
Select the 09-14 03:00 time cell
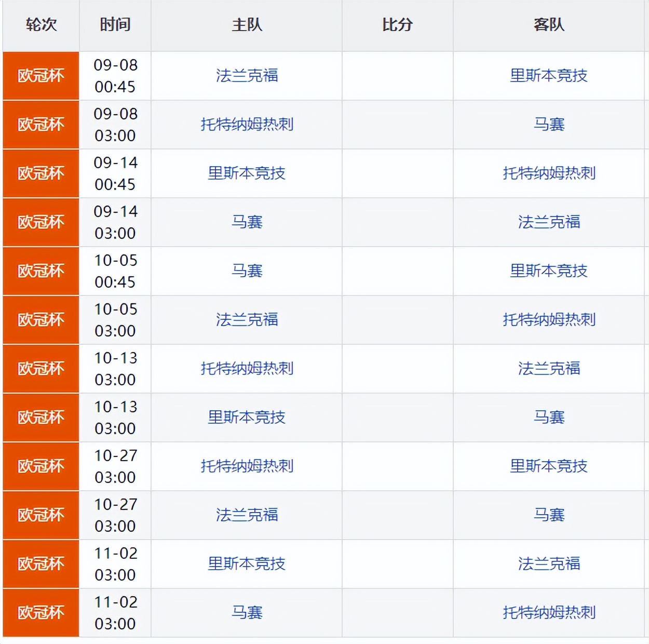tap(115, 222)
